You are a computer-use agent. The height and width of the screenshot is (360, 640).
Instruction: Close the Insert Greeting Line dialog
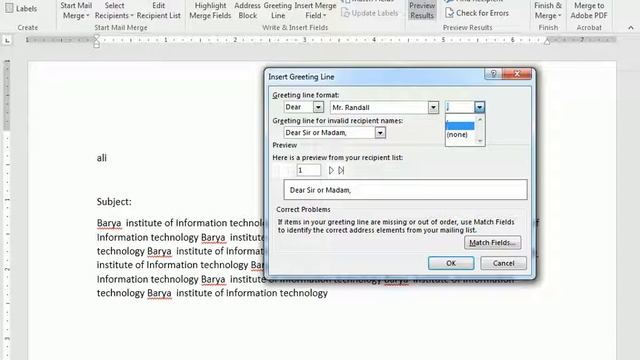pos(517,74)
